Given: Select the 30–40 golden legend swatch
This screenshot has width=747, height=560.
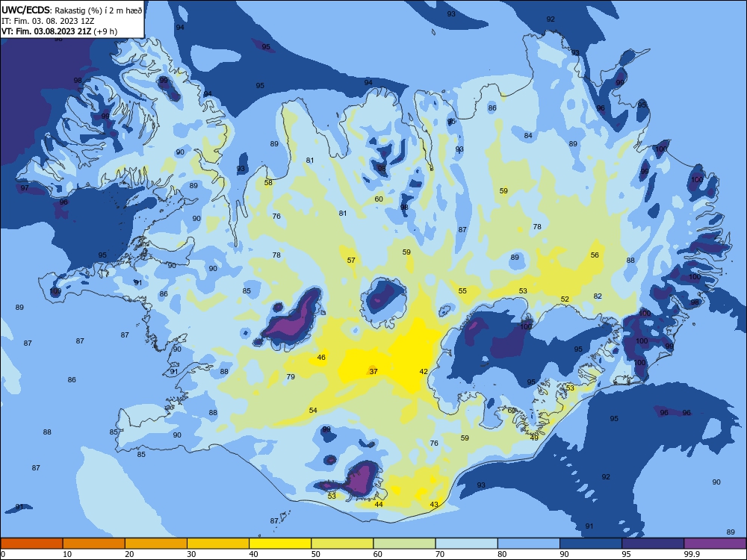Looking at the screenshot, I should (x=218, y=544).
